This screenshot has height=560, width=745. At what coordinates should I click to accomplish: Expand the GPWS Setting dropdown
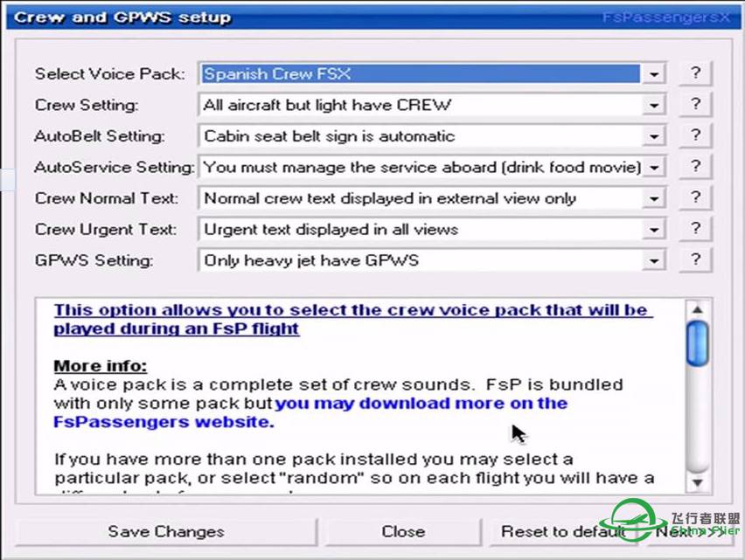653,260
